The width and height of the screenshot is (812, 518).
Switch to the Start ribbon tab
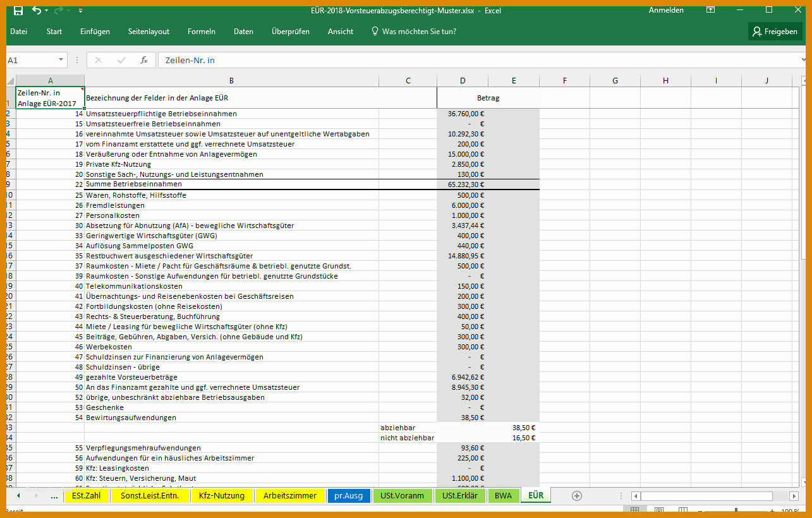(54, 32)
